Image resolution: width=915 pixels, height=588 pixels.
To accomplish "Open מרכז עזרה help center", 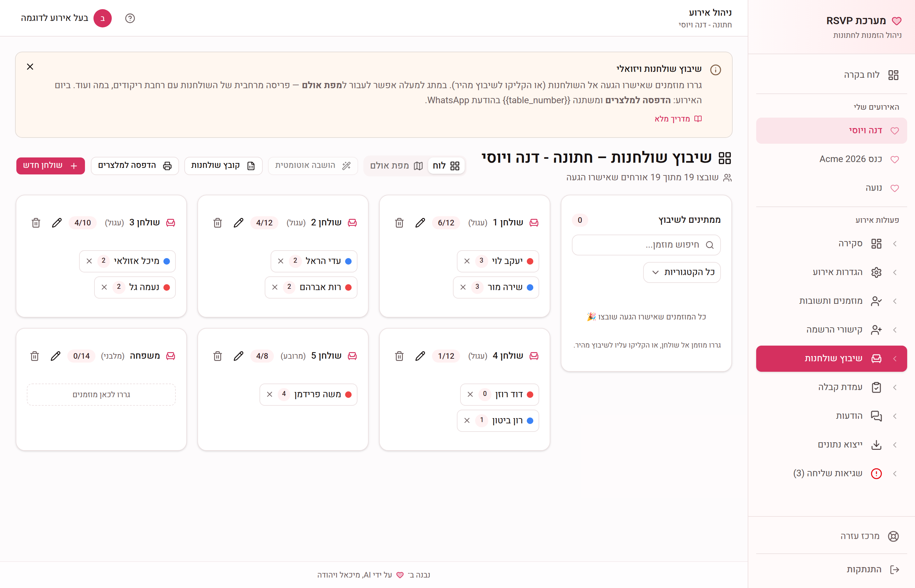I will 831,536.
